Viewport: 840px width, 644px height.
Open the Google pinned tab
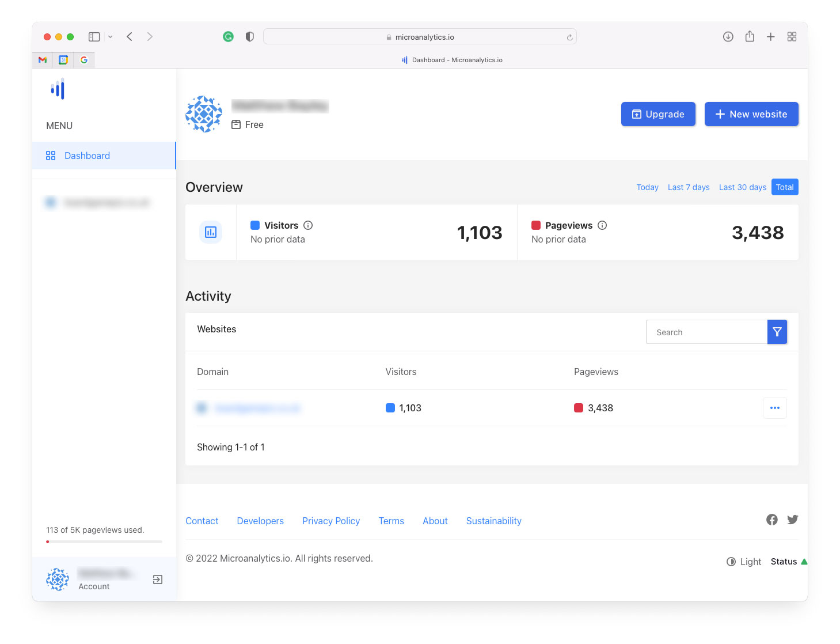coord(84,60)
